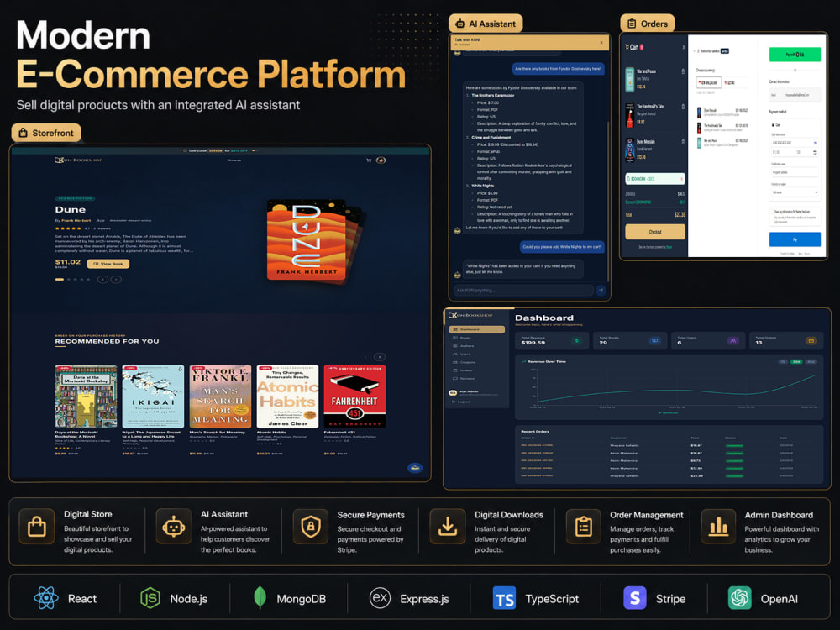The width and height of the screenshot is (840, 630).
Task: Click the card number field at checkout
Action: [x=795, y=143]
